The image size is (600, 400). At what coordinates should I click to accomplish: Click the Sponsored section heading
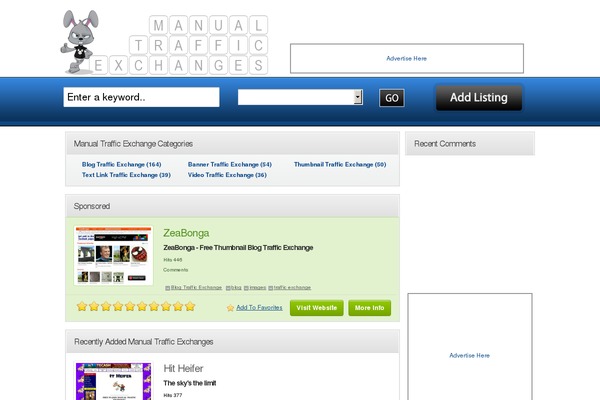coord(92,206)
